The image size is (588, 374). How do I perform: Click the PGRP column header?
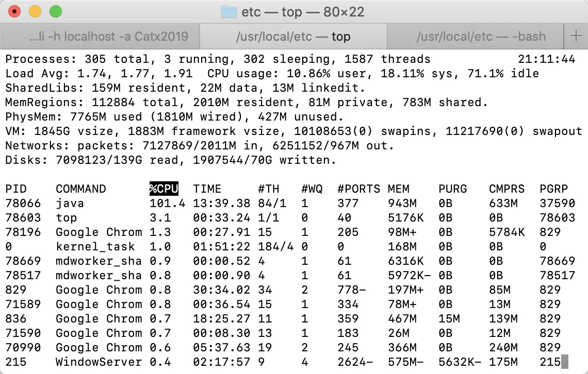click(553, 189)
